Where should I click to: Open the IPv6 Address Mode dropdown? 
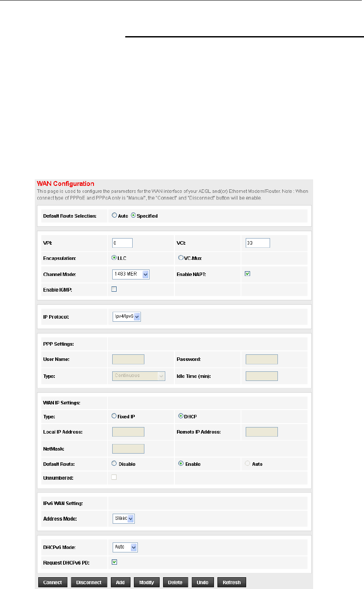pos(124,519)
